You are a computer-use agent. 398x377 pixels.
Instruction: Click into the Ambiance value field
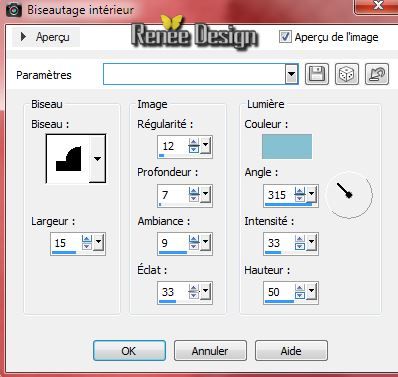tap(173, 243)
